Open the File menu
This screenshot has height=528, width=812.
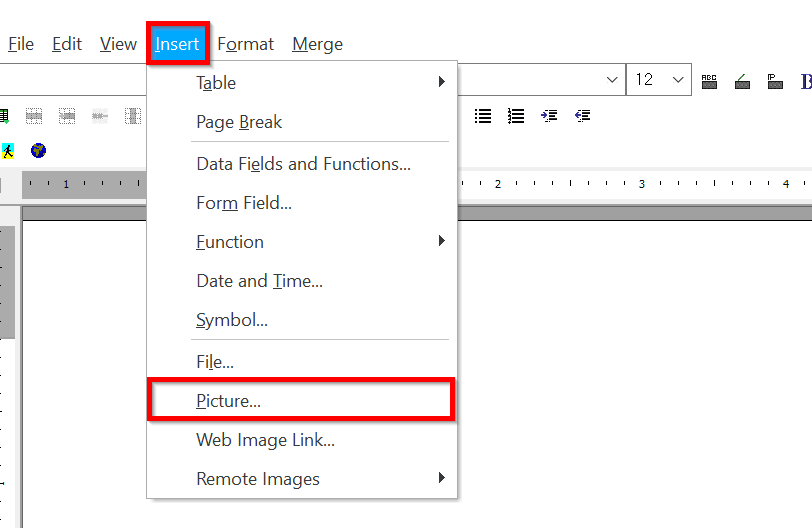(21, 44)
